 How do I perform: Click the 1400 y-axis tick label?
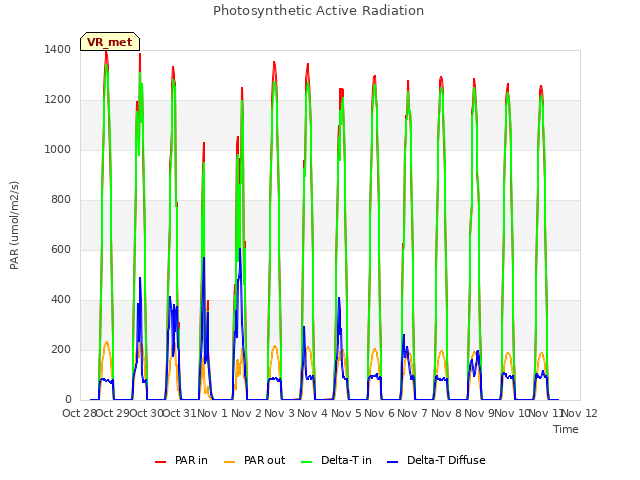click(x=58, y=49)
